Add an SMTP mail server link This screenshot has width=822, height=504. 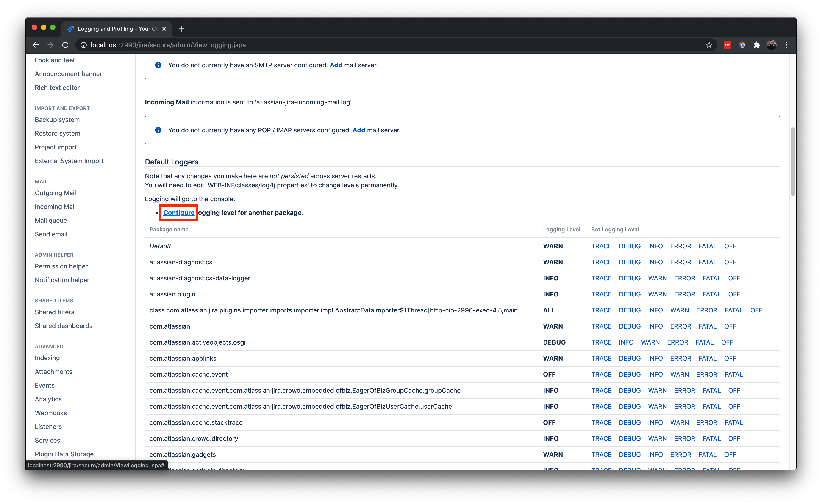(336, 65)
